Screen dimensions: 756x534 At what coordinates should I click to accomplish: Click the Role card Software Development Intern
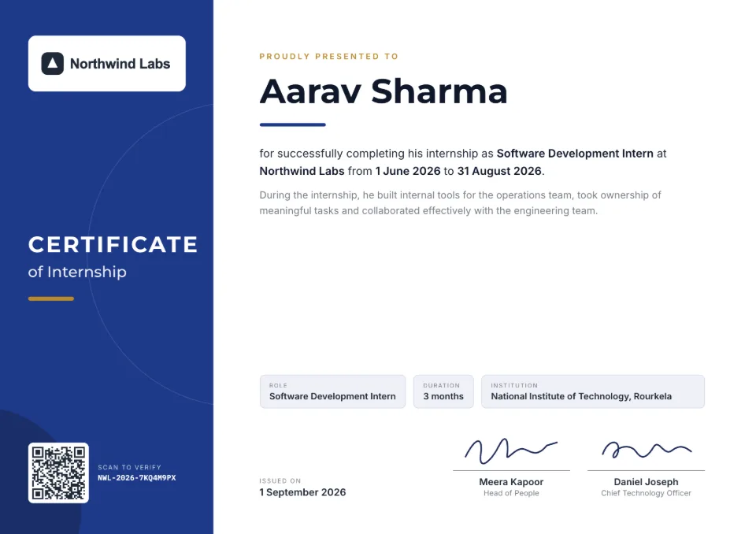click(332, 391)
